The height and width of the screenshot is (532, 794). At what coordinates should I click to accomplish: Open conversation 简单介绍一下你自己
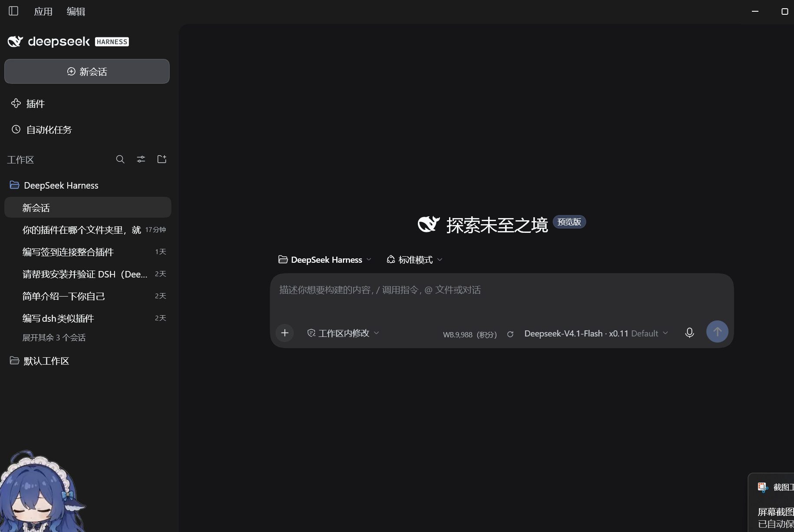88,296
